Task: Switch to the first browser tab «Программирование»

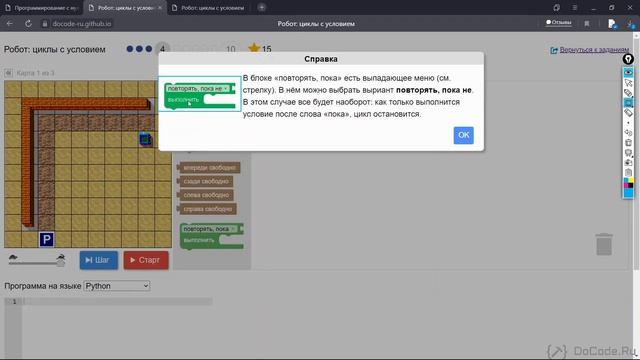Action: (x=41, y=8)
